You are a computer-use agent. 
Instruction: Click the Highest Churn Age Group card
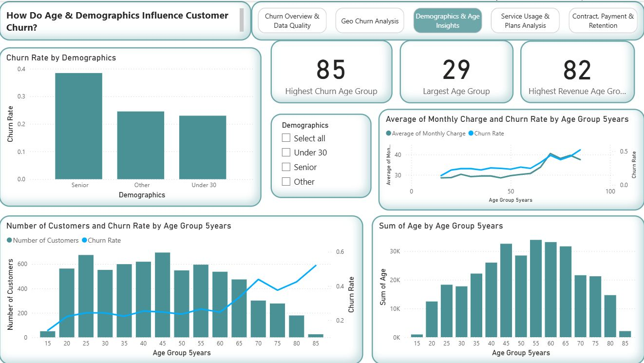tap(331, 72)
